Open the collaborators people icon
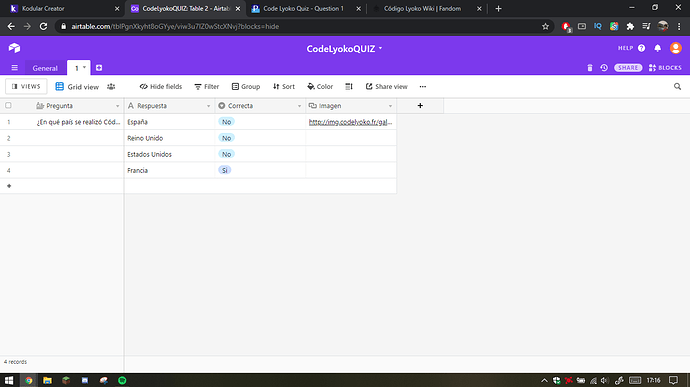This screenshot has height=387, width=690. [111, 87]
